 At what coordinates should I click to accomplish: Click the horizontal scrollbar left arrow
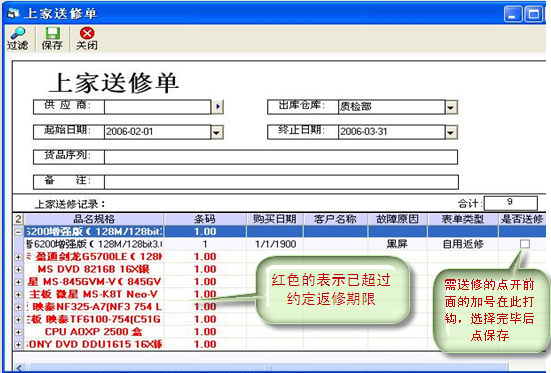coord(19,368)
